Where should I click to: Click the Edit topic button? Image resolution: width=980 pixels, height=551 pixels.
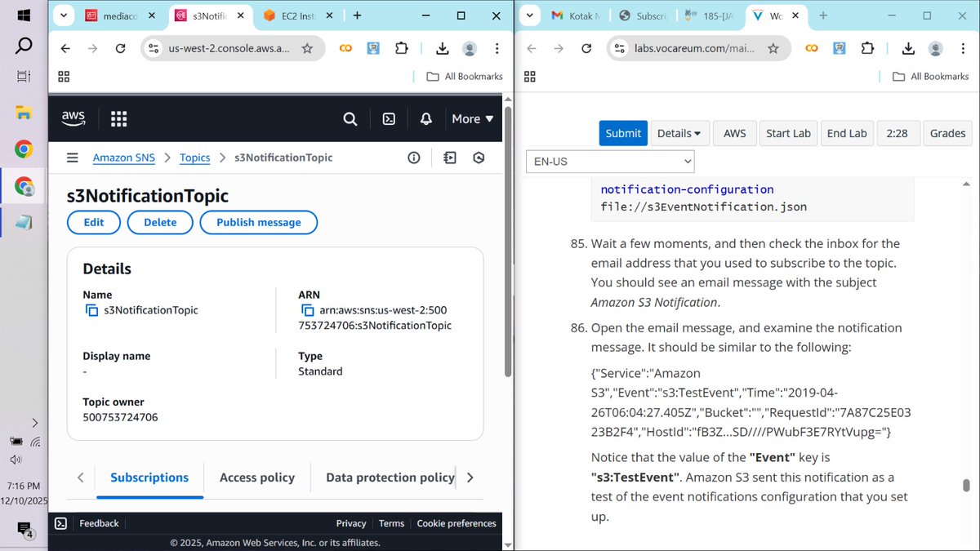coord(94,222)
